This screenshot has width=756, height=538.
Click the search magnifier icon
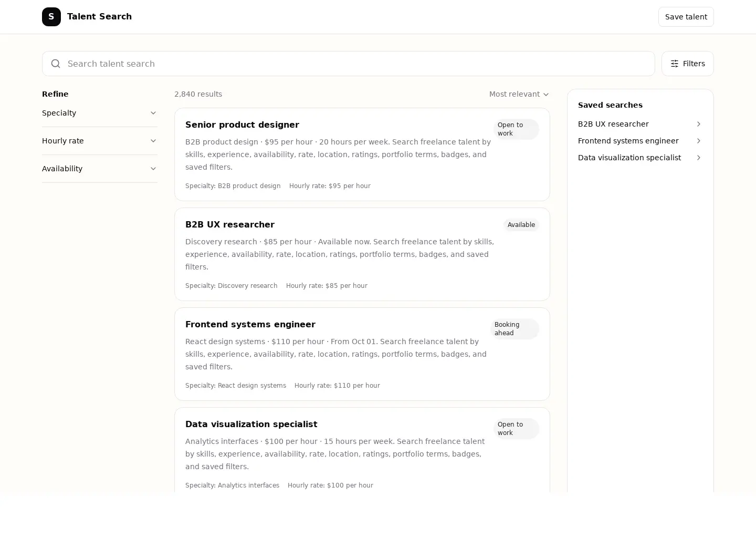click(x=56, y=64)
